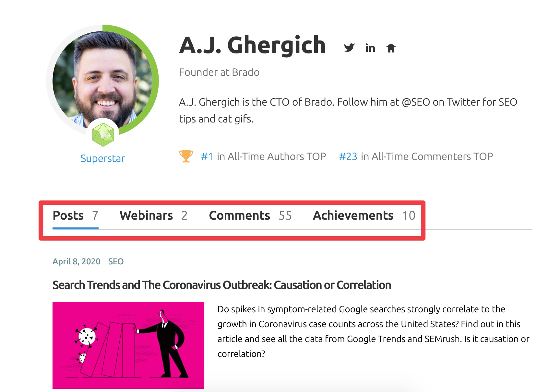
Task: Visit the personal website home icon
Action: point(391,48)
